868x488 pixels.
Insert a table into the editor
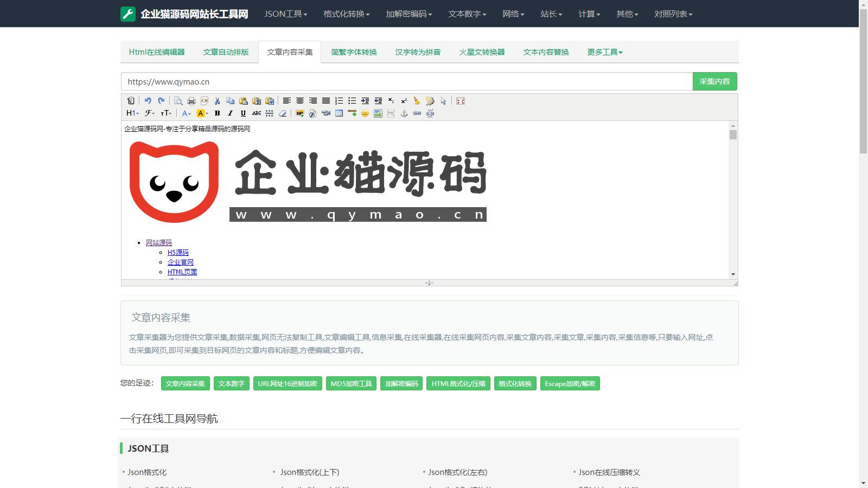click(x=339, y=113)
